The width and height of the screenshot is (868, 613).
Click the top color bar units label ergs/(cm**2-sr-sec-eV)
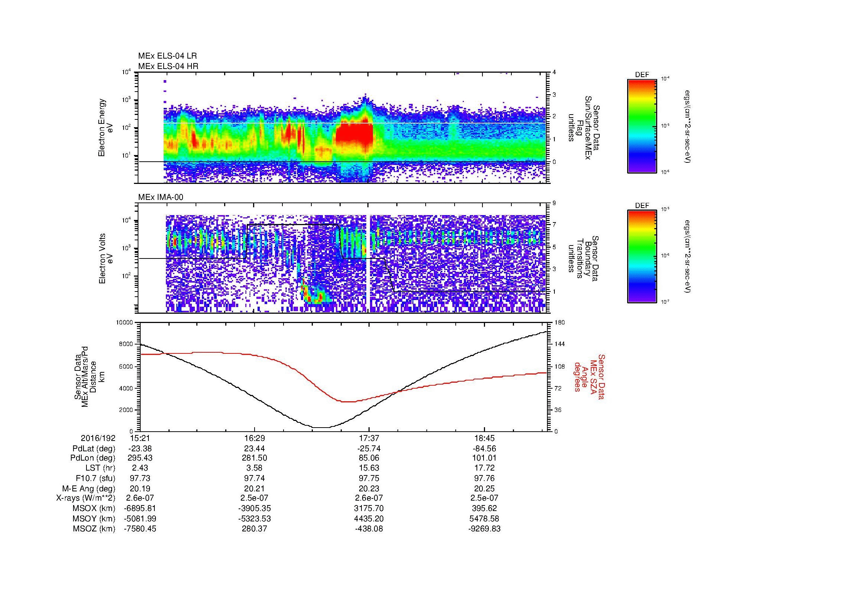[688, 126]
